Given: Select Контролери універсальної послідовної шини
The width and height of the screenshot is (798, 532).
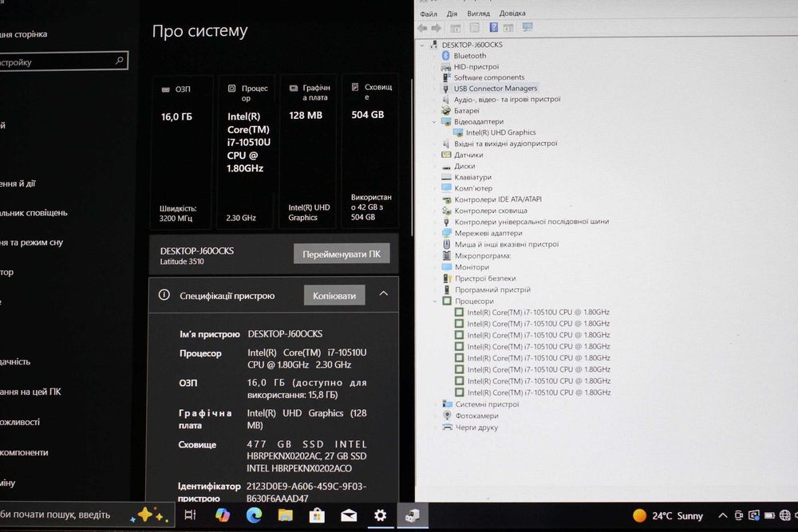Looking at the screenshot, I should click(x=531, y=222).
